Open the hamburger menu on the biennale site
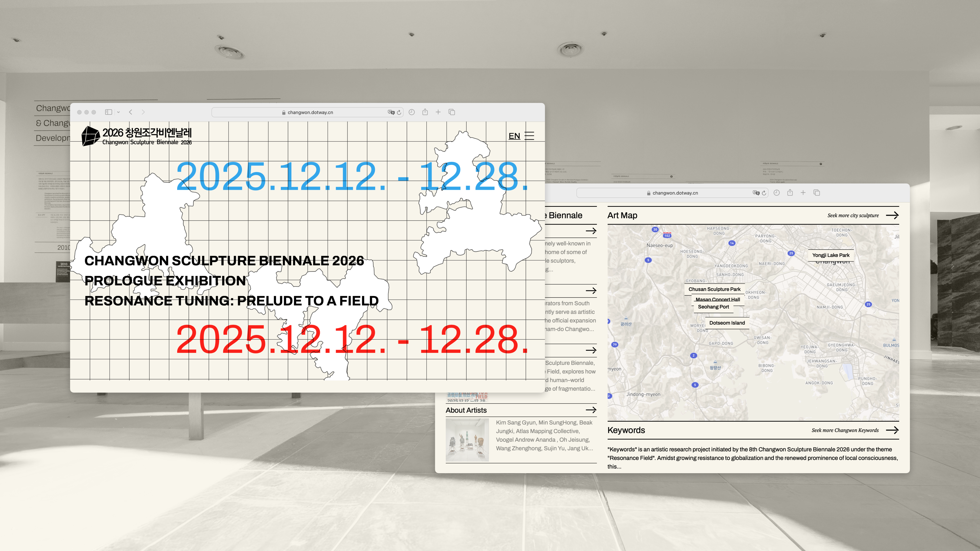 pyautogui.click(x=529, y=136)
